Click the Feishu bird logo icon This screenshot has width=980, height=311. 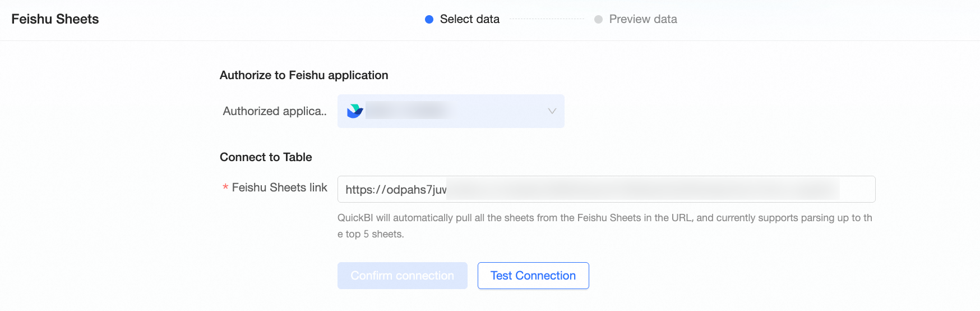click(x=355, y=111)
